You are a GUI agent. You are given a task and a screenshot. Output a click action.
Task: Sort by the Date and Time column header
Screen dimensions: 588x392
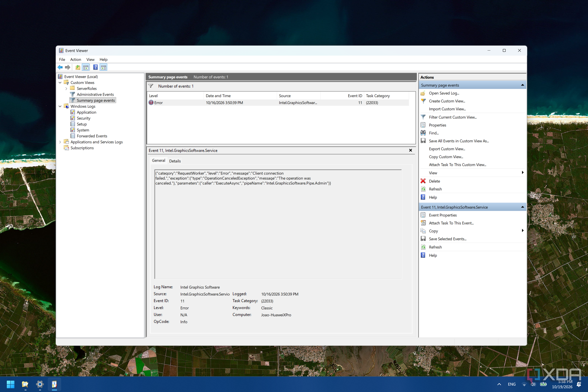[240, 96]
